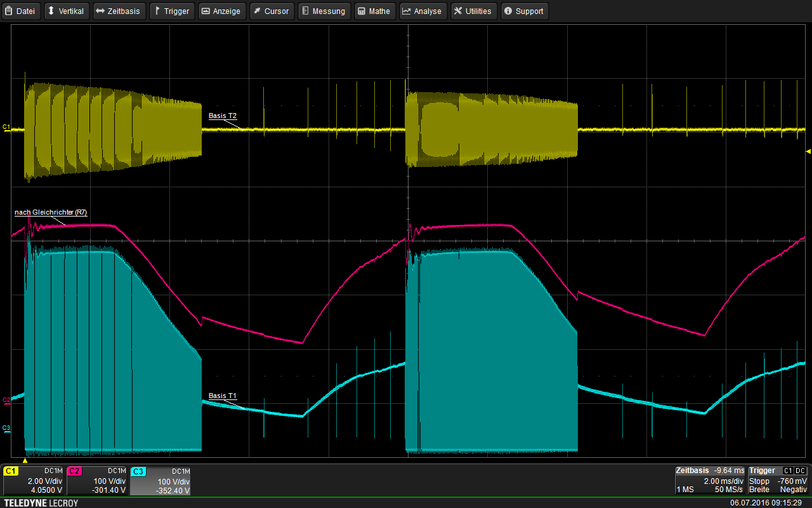The width and height of the screenshot is (812, 508).
Task: Click the Stopp trigger mode text
Action: (x=759, y=481)
